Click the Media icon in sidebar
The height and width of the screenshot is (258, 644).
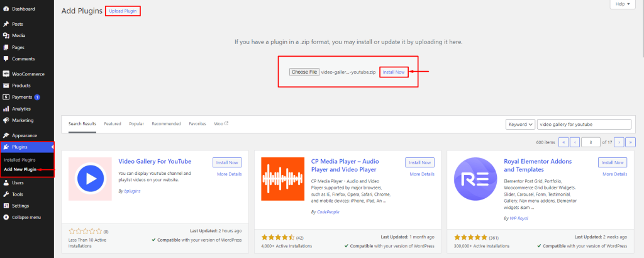point(6,36)
